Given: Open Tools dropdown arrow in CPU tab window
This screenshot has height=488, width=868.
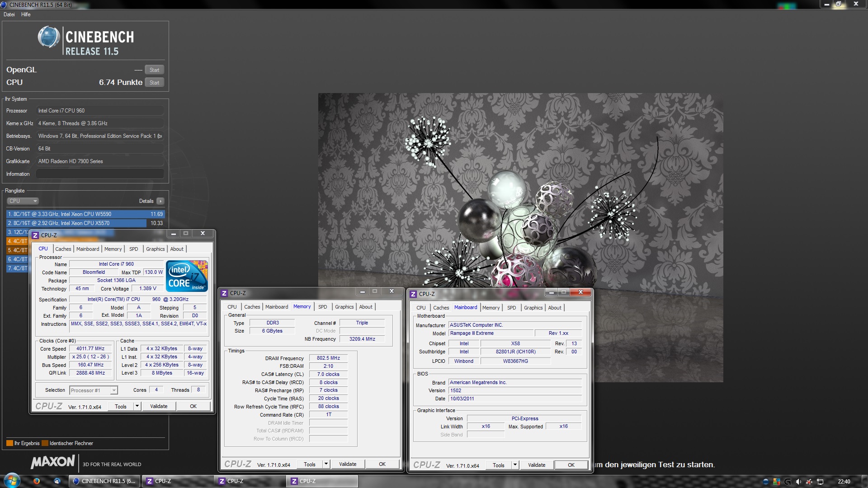Looking at the screenshot, I should (137, 406).
